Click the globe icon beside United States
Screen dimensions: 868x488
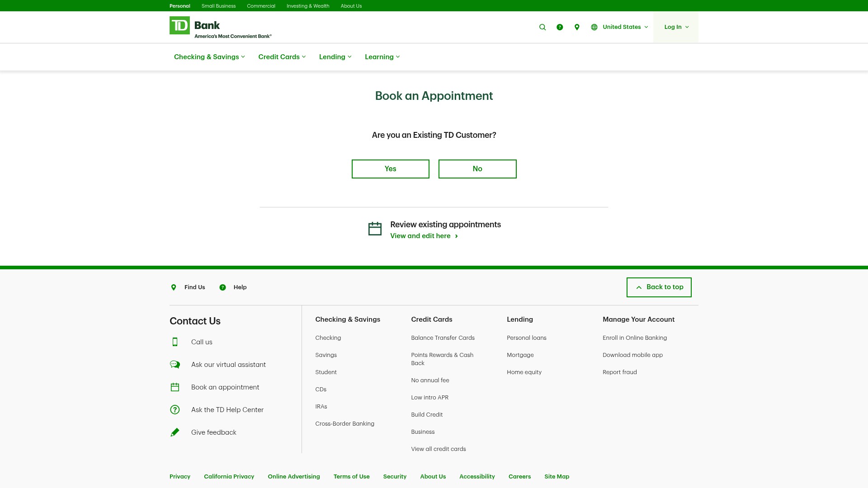coord(594,27)
